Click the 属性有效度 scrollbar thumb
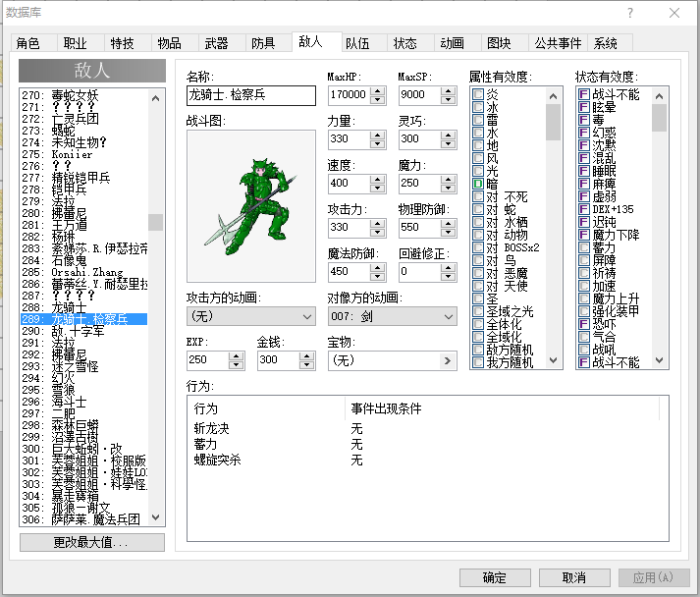This screenshot has height=597, width=700. (x=553, y=122)
